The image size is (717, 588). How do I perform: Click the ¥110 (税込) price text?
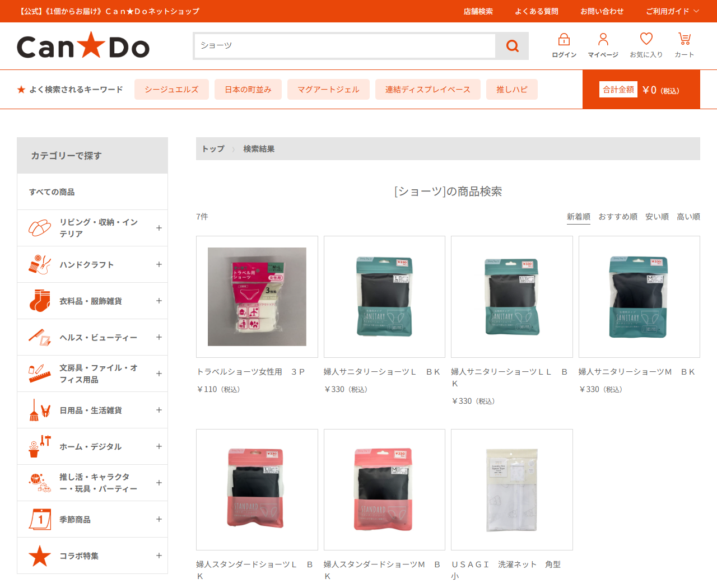tap(218, 389)
